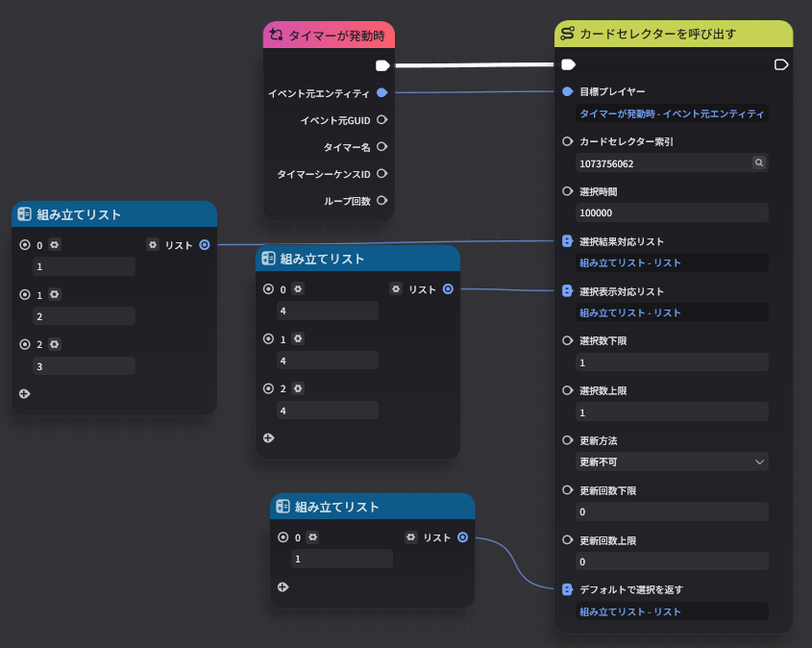Open gear settings for item 0 in the 4,4,4 list
812x648 pixels.
(298, 289)
